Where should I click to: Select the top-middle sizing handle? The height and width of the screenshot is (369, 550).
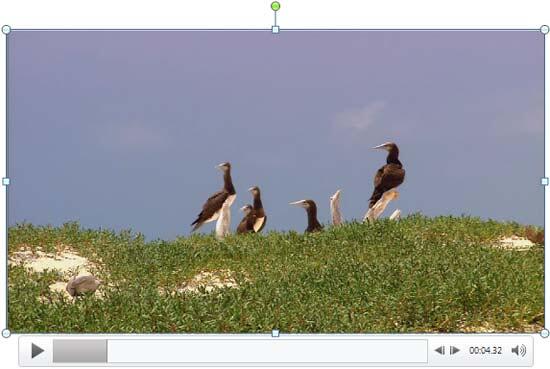coord(275,29)
